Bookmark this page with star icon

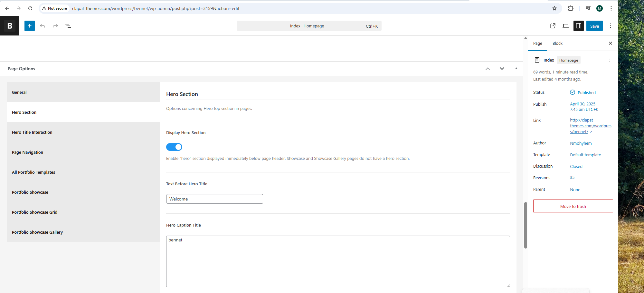tap(554, 8)
